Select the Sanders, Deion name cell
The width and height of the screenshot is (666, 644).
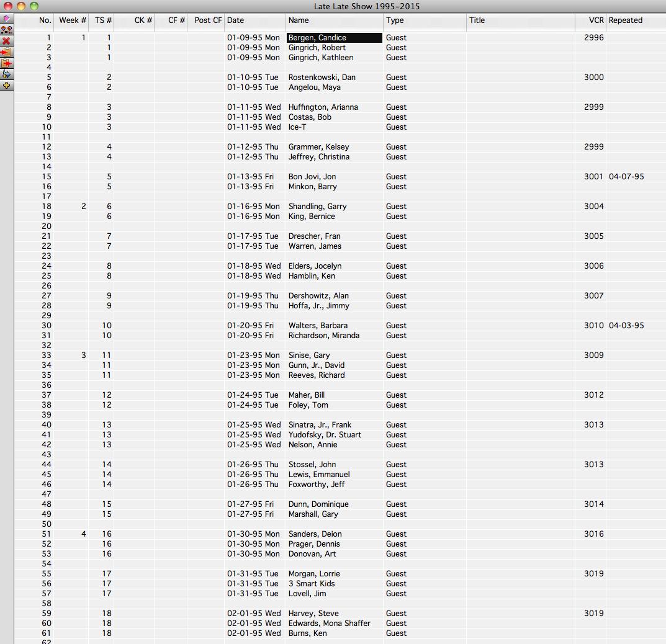point(335,534)
